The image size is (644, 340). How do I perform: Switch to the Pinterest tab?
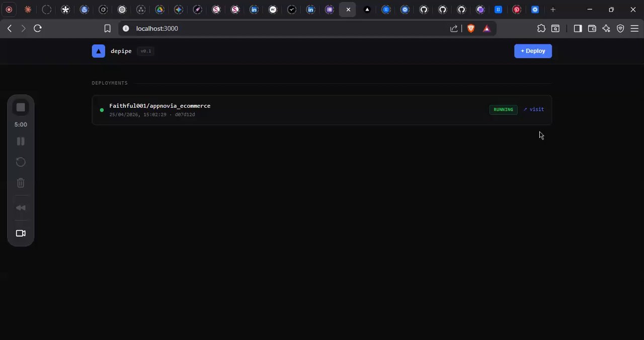(517, 10)
